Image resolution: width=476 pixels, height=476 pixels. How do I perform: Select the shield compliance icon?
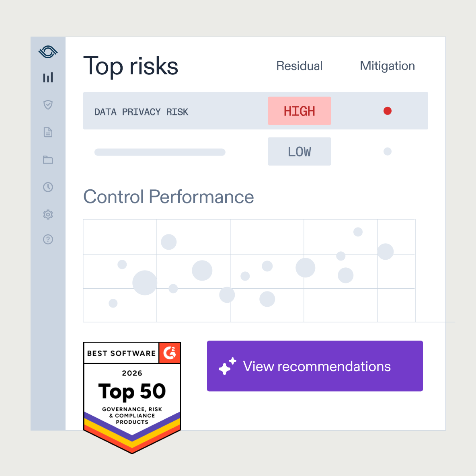[x=48, y=105]
